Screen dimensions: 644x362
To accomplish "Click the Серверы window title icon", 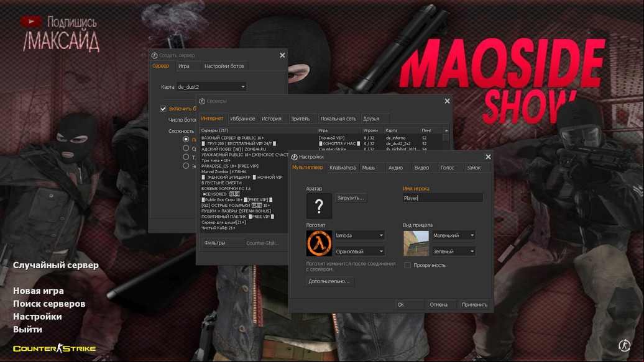I will tap(201, 101).
